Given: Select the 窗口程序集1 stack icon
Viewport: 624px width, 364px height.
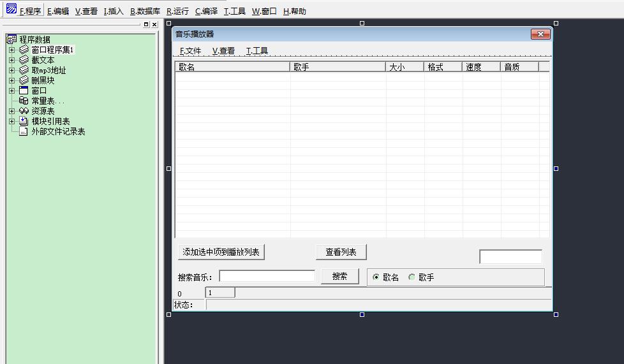Looking at the screenshot, I should click(x=24, y=50).
